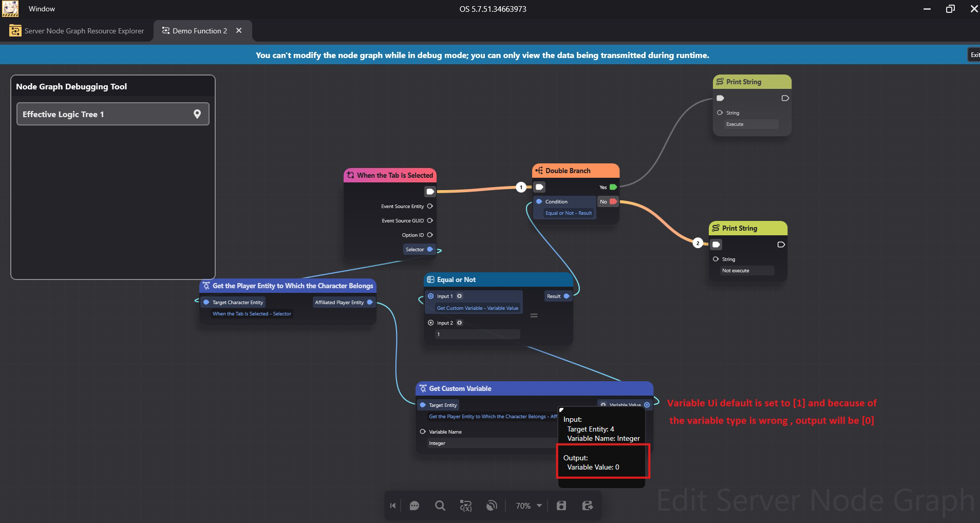Open the node graph variables {x} icon
980x523 pixels.
(465, 506)
